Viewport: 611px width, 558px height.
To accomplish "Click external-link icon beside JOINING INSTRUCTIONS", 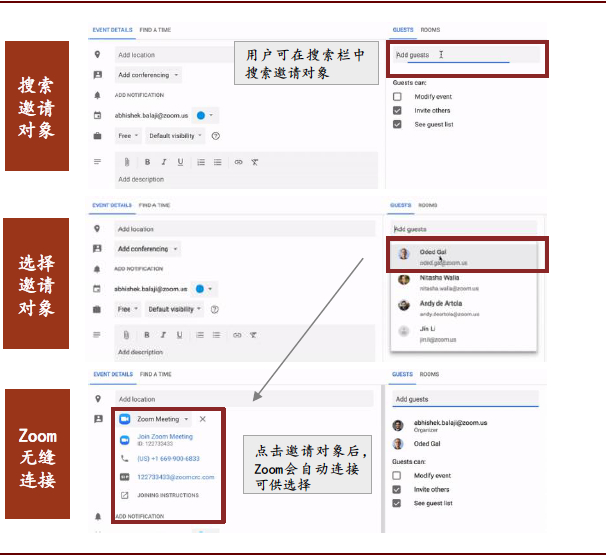I will [125, 495].
